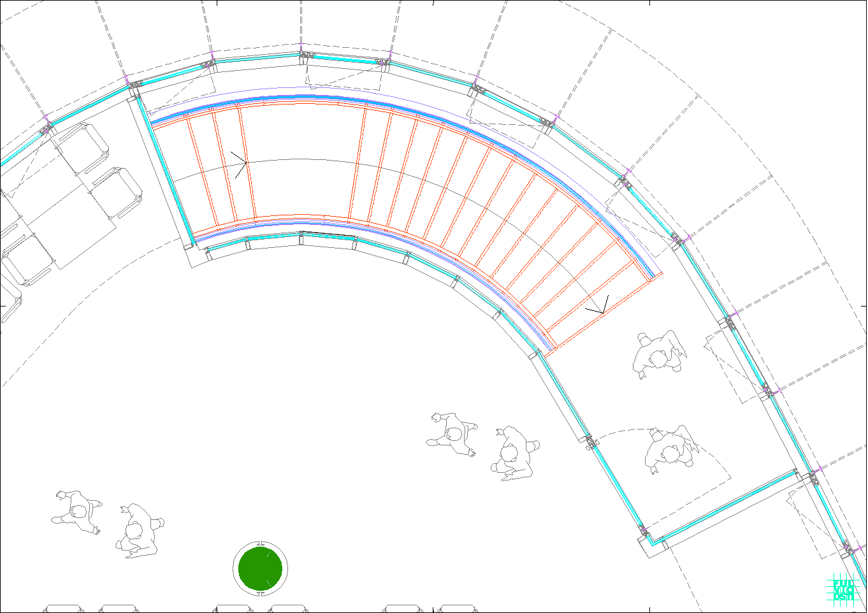Select the uppermost armchair in the lounge

click(x=84, y=148)
